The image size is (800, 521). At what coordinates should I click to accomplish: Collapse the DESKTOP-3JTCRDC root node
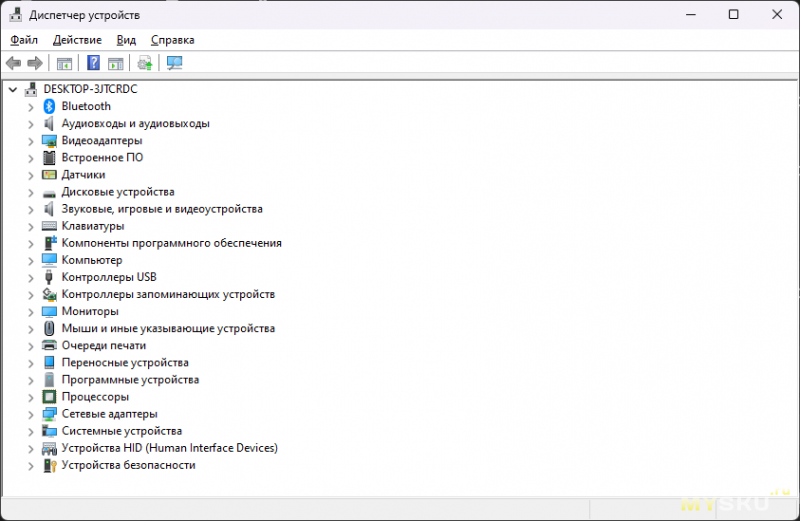pyautogui.click(x=13, y=90)
